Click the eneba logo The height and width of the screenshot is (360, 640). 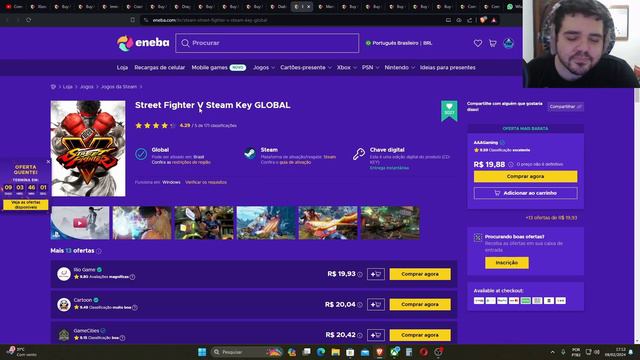(x=143, y=43)
